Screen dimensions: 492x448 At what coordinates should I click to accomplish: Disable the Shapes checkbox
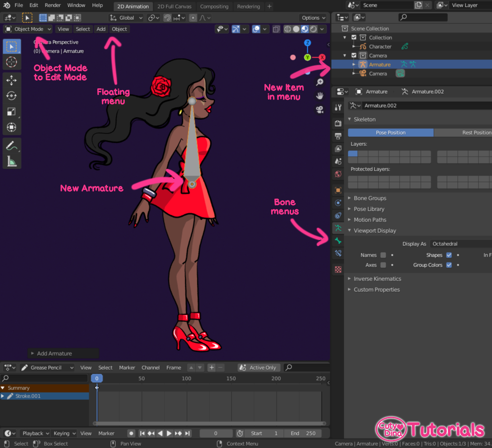click(449, 255)
